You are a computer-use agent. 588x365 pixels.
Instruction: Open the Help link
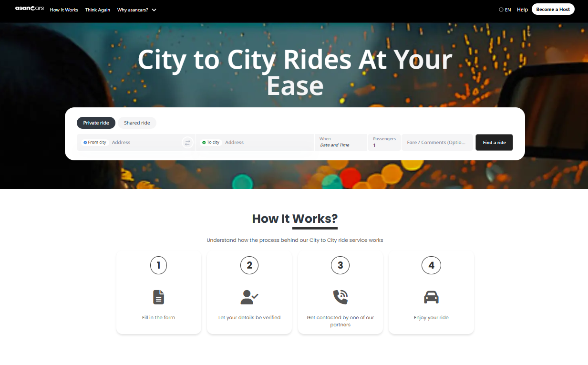click(x=522, y=10)
